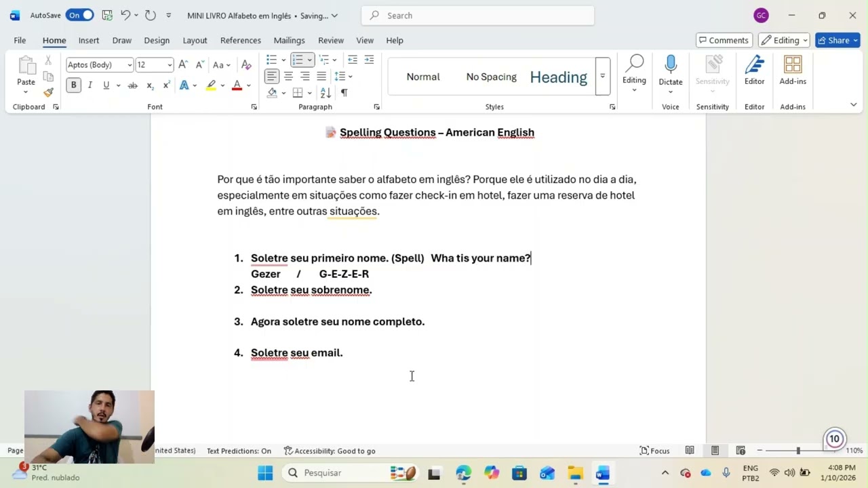Expand the Bullets list dropdown arrow
868x488 pixels.
coord(284,60)
